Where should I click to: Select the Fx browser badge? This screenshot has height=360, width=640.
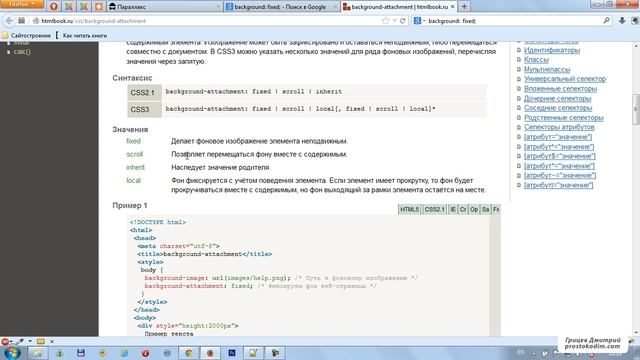[496, 209]
